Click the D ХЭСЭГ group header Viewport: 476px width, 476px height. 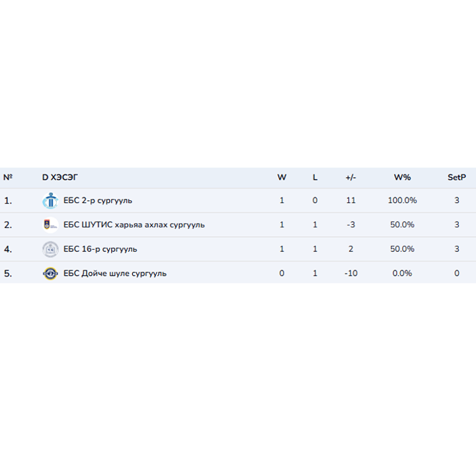click(x=60, y=177)
